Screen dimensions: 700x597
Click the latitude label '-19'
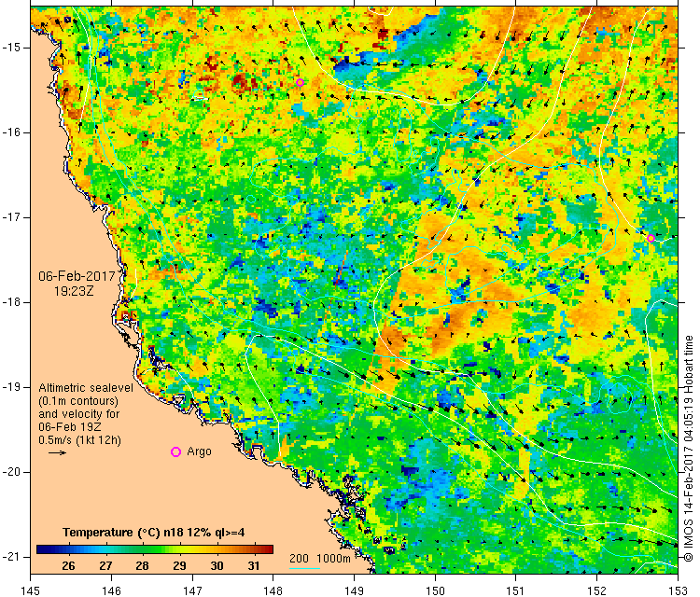(10, 387)
